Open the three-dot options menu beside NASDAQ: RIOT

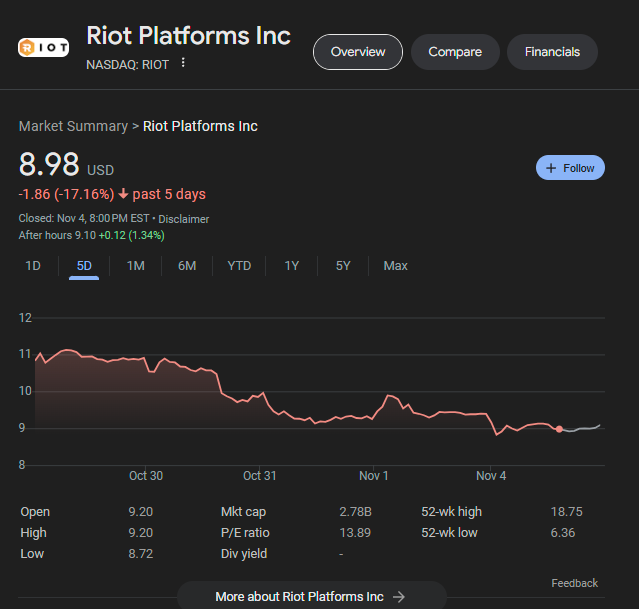pyautogui.click(x=183, y=63)
